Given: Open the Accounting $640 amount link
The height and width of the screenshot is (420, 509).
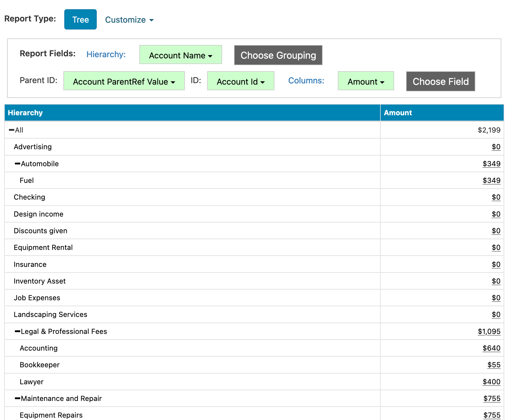Looking at the screenshot, I should tap(491, 348).
